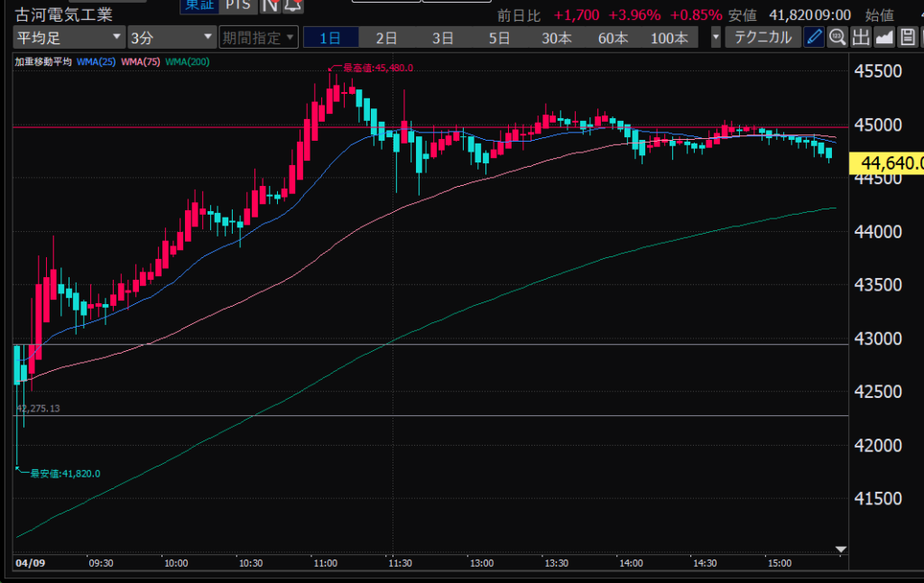Switch market to 東証

[x=198, y=6]
